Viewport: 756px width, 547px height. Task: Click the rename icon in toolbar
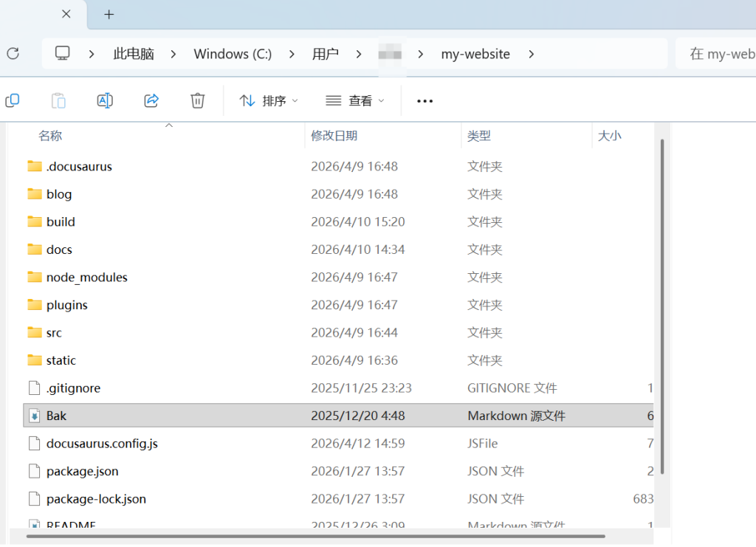tap(105, 100)
